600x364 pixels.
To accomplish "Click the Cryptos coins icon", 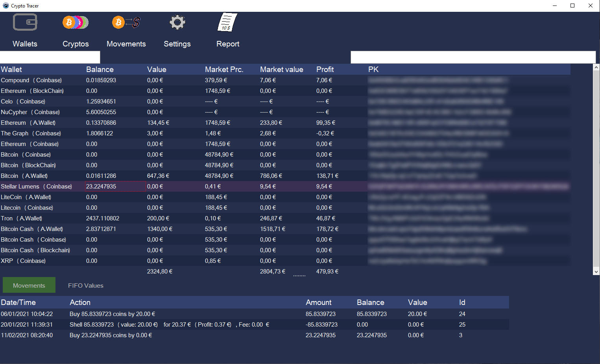I will click(76, 22).
